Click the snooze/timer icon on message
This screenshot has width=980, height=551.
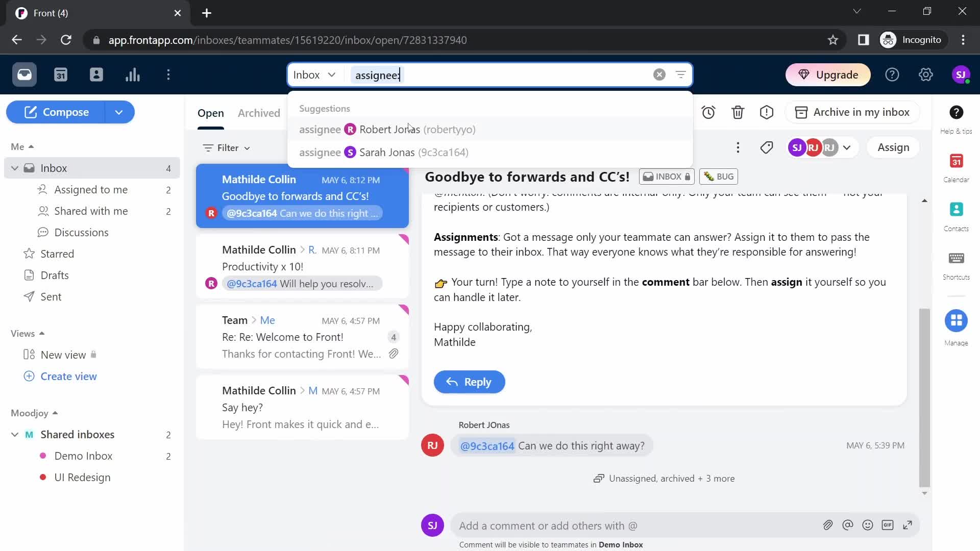tap(709, 112)
